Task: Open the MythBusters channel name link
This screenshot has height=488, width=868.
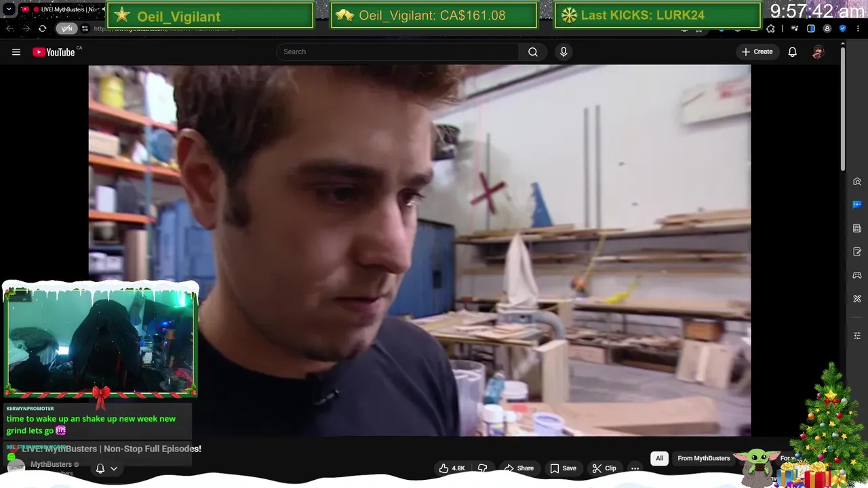Action: tap(51, 464)
